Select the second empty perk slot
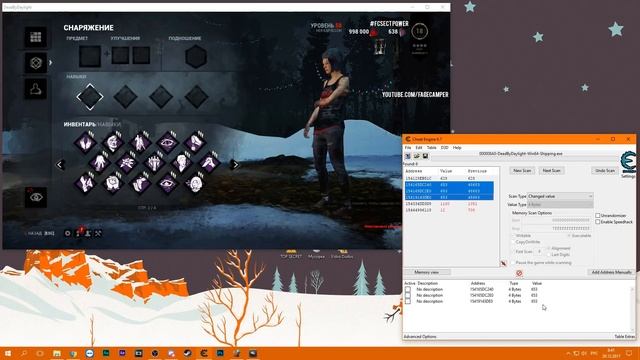This screenshot has width=640, height=360. 125,97
